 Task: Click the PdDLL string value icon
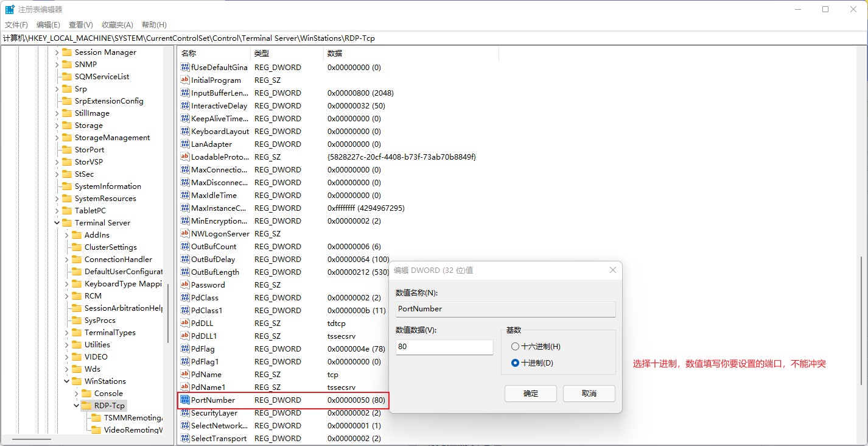[185, 324]
